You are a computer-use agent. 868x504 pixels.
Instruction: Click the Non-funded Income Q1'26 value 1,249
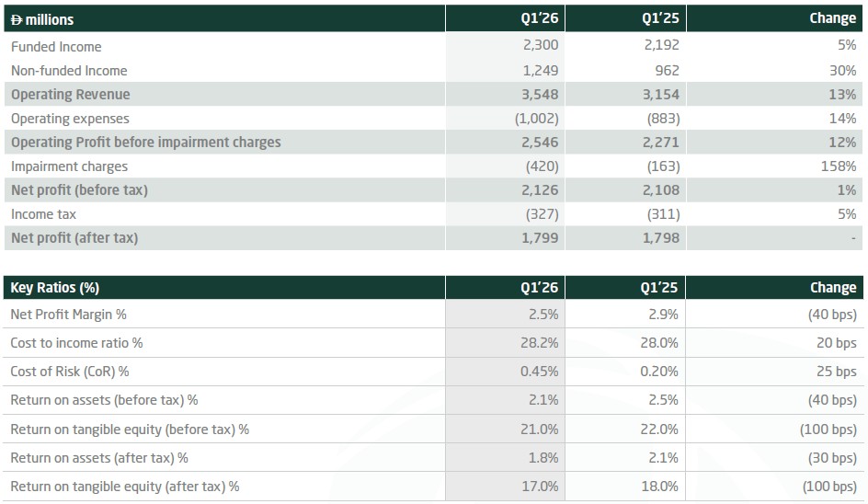pos(540,71)
